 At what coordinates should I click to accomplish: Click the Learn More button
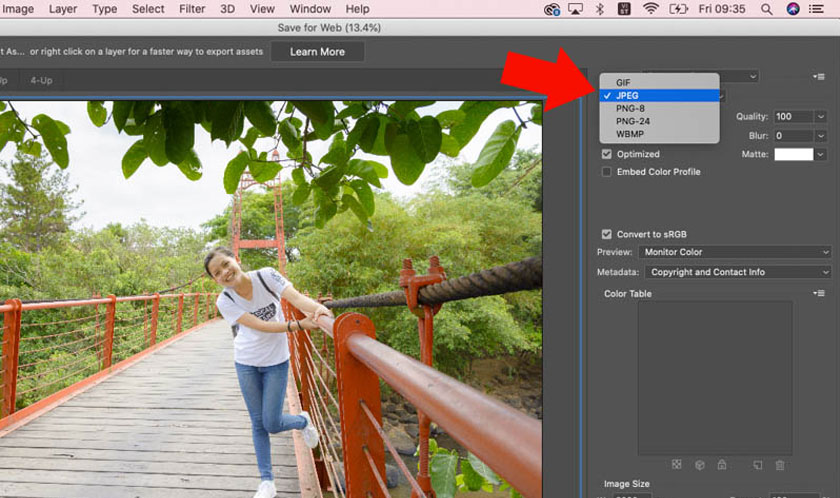pos(317,52)
